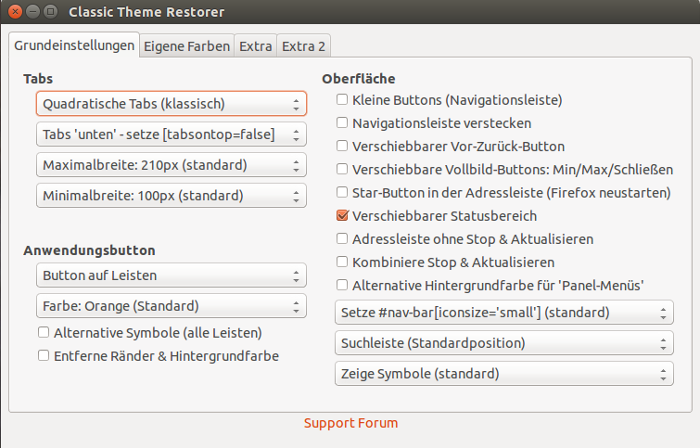Select the Grundeinstellungen tab
The image size is (700, 448).
click(74, 46)
